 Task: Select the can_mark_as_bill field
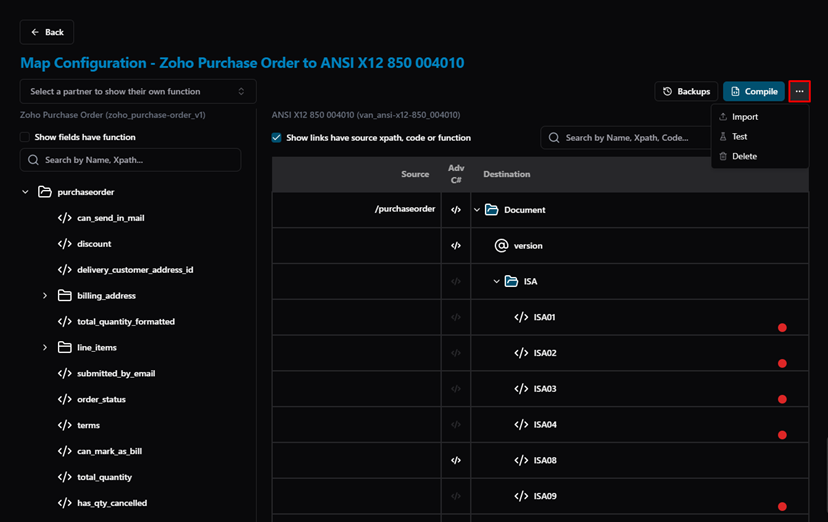pyautogui.click(x=109, y=451)
